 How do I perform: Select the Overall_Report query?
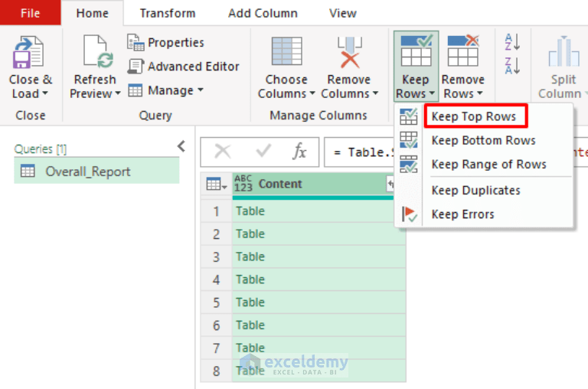click(x=96, y=172)
